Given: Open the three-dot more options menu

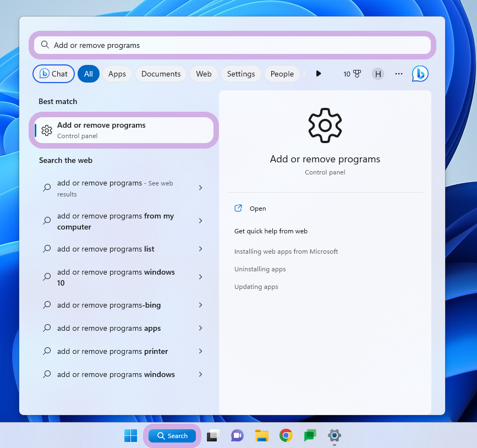Looking at the screenshot, I should (x=399, y=74).
